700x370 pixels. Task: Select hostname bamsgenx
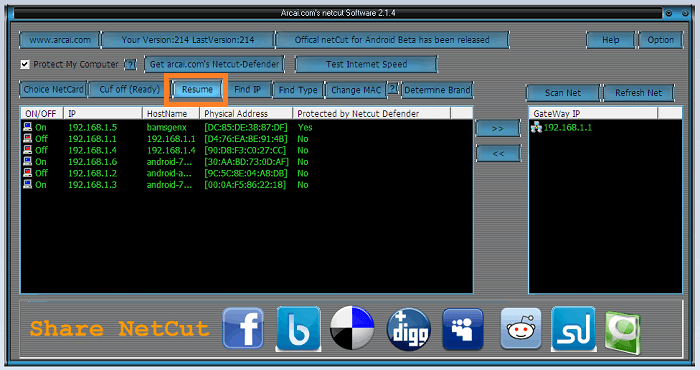(x=167, y=127)
